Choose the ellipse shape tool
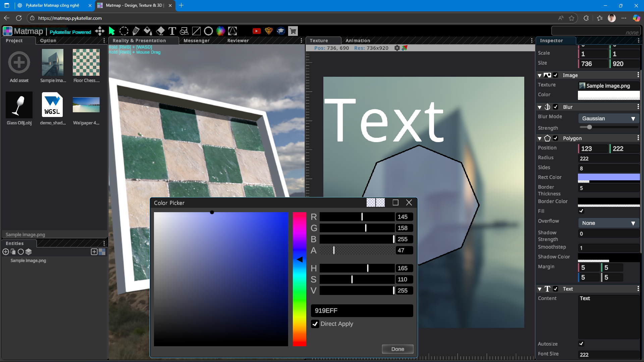 (208, 31)
